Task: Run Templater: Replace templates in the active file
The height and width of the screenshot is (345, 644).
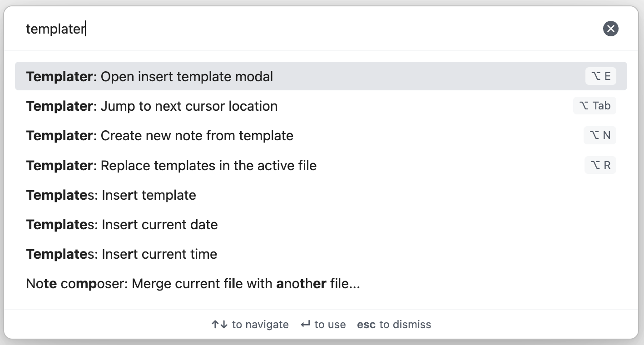Action: pos(321,165)
